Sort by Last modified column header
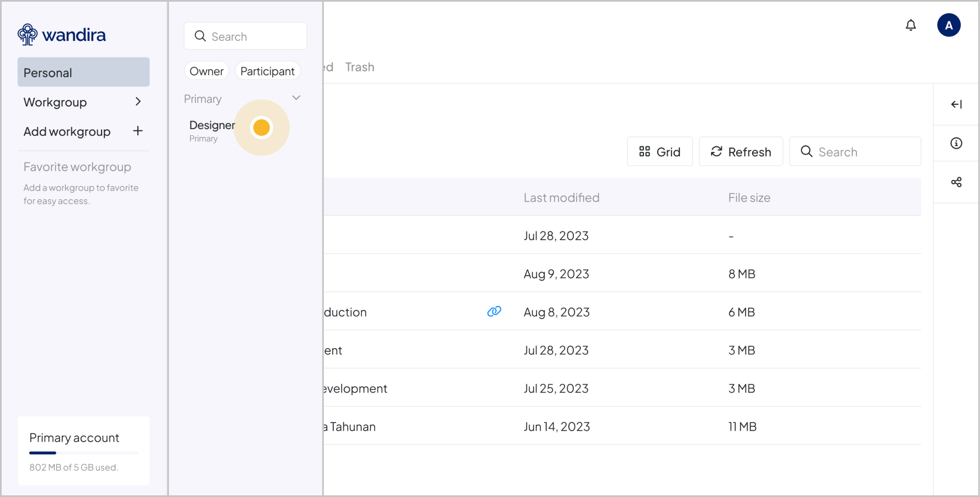 coord(561,198)
